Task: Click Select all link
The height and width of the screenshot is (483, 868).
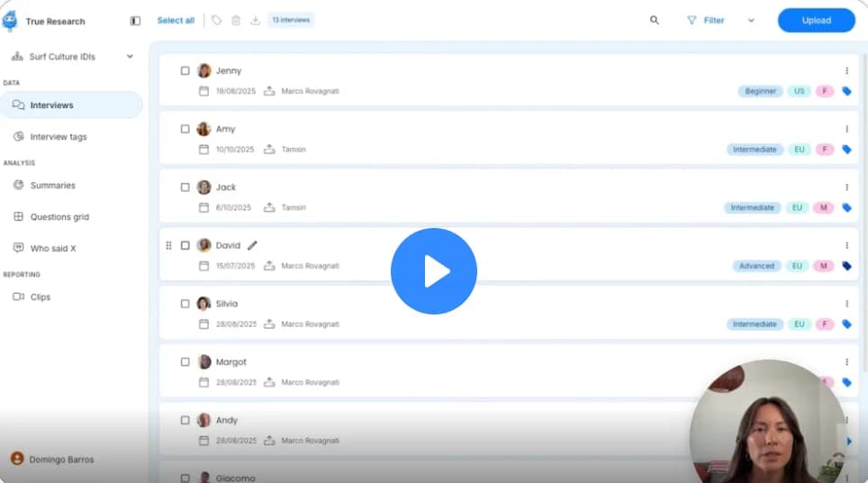Action: 176,21
